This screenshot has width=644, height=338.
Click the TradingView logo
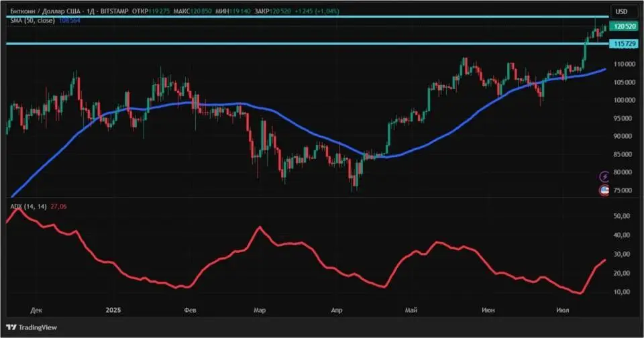coord(32,327)
